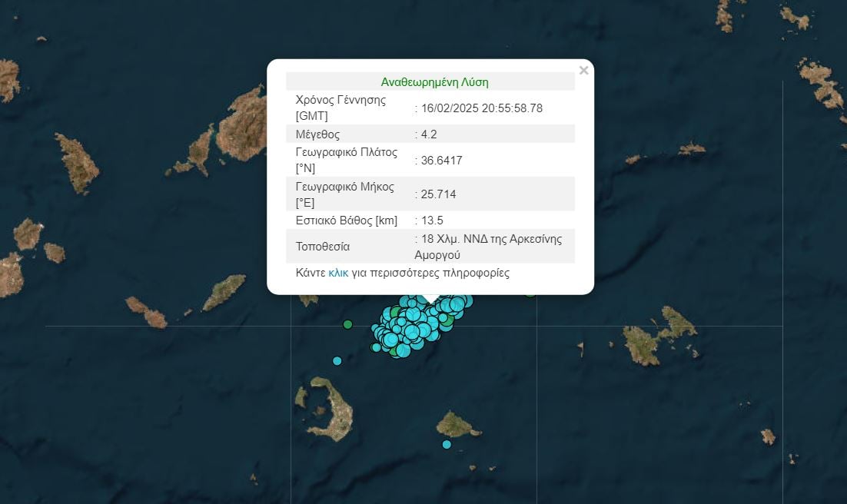Click the cyan earthquake marker below Anafi island
Image resolution: width=847 pixels, height=504 pixels.
[447, 445]
